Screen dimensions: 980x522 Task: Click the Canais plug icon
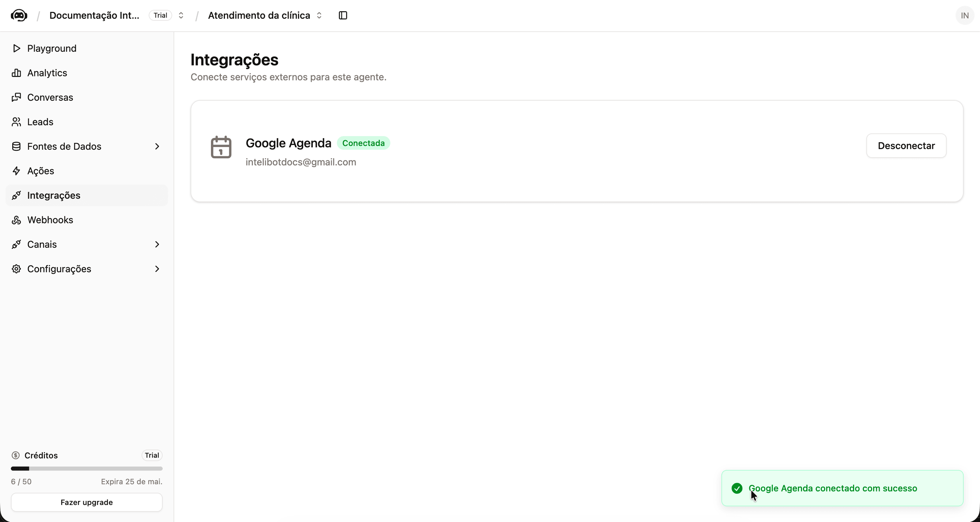click(16, 244)
